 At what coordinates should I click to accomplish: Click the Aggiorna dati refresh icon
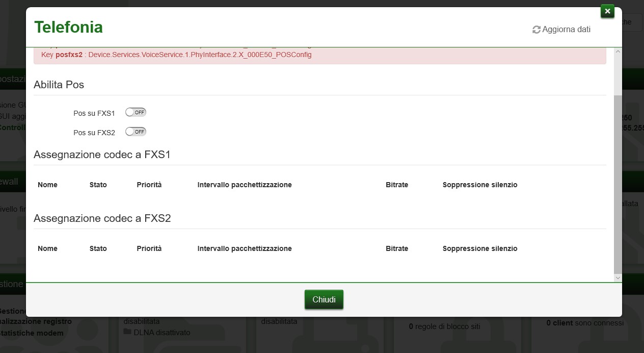536,30
